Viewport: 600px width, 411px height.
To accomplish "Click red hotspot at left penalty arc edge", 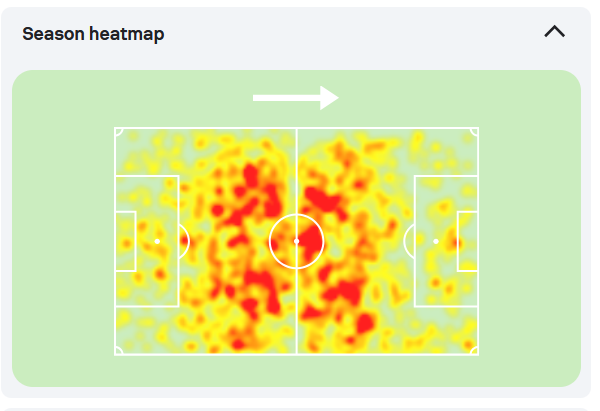I will tap(185, 241).
